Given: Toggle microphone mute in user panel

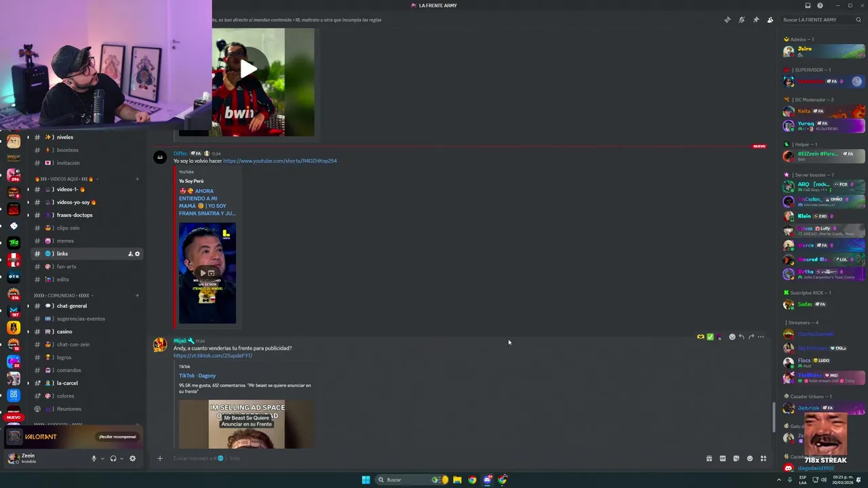Looking at the screenshot, I should tap(94, 458).
